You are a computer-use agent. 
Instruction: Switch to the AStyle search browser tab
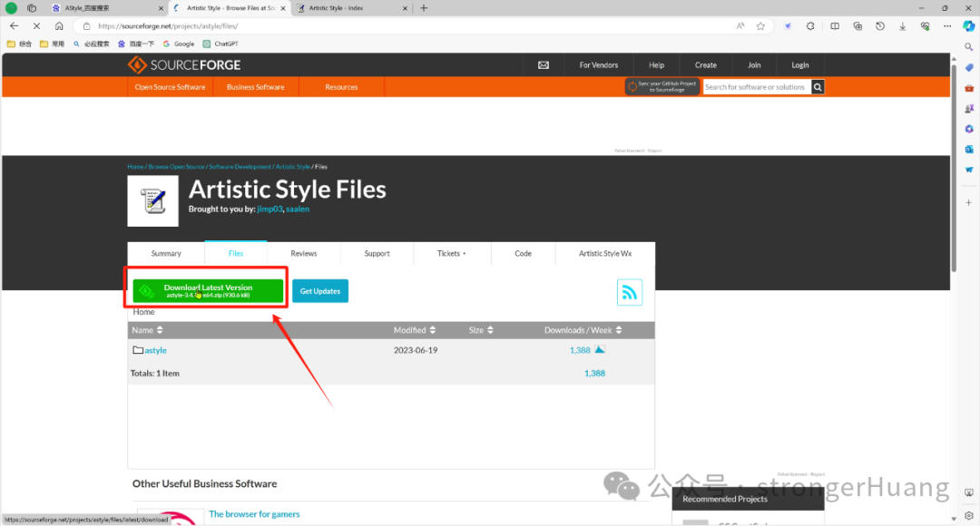pos(106,8)
